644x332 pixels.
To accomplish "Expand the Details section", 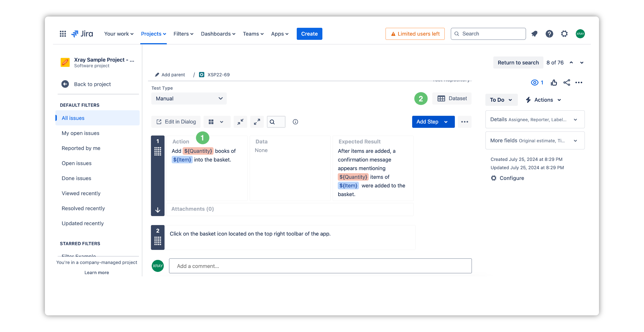I will coord(535,120).
